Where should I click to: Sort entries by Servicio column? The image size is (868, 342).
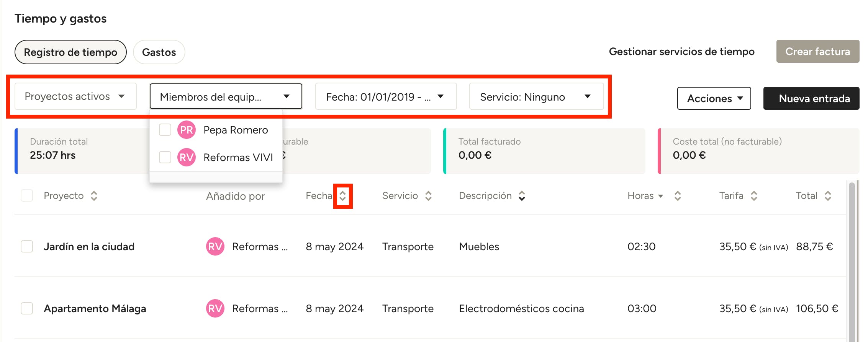pos(428,196)
